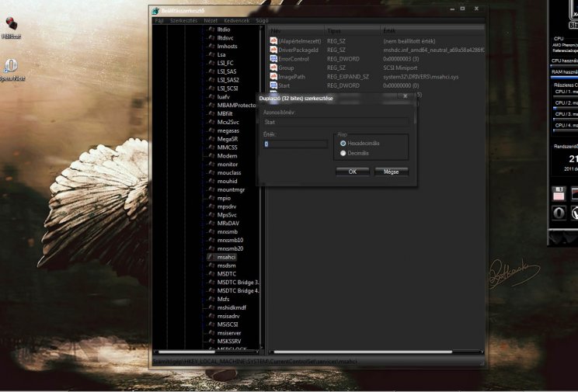Image resolution: width=578 pixels, height=392 pixels.
Task: Select the DriverPackageId value icon
Action: coord(273,50)
